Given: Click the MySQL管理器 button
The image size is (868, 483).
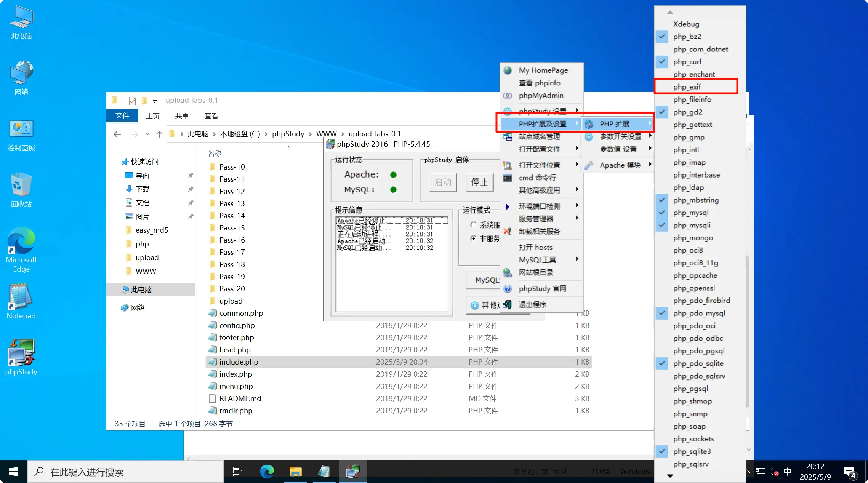Looking at the screenshot, I should [483, 280].
